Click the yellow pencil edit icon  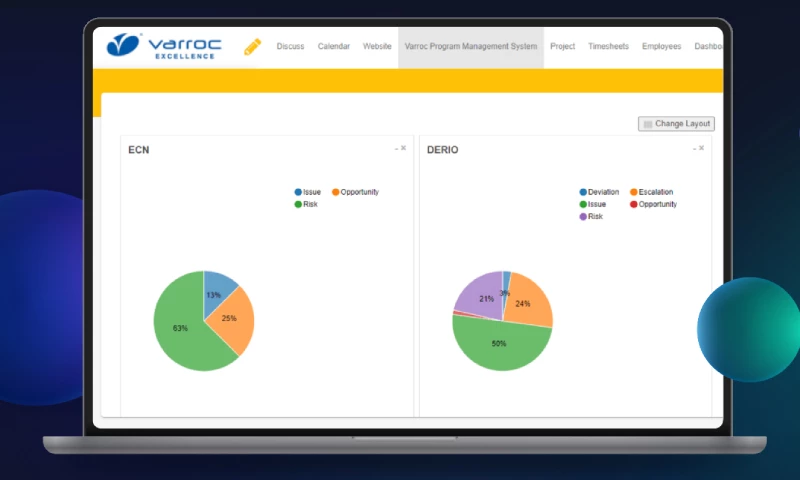tap(252, 46)
